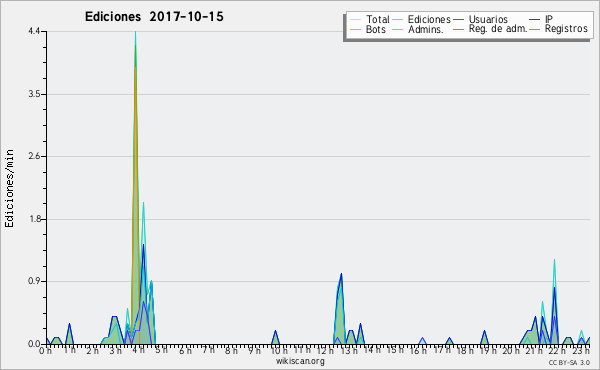Screen dimensions: 600x370
Task: Click the 19 h x-axis label
Action: click(488, 350)
